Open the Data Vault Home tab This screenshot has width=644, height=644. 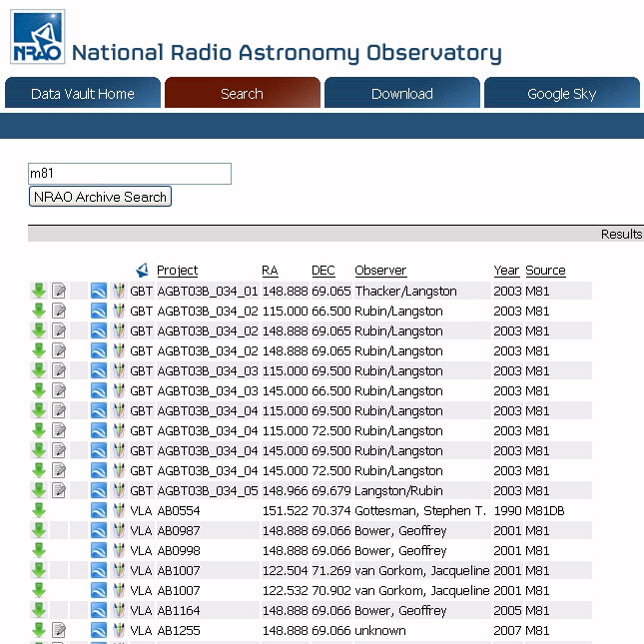(x=83, y=93)
